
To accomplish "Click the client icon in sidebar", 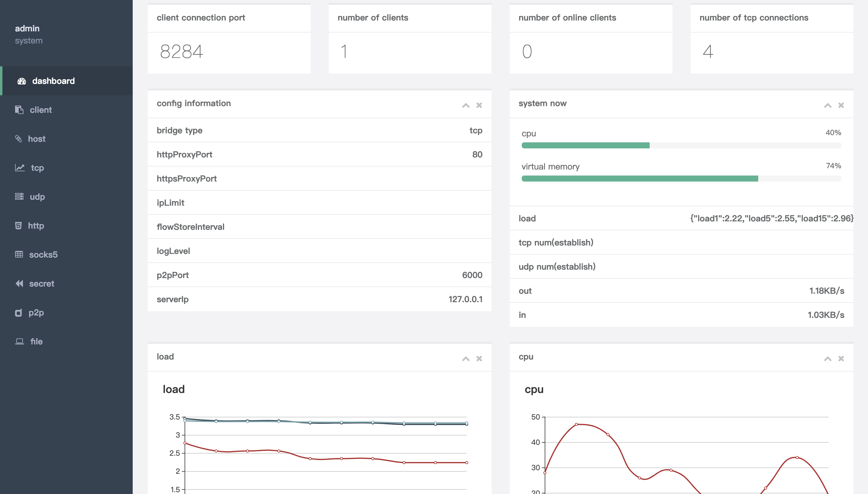I will coord(19,110).
